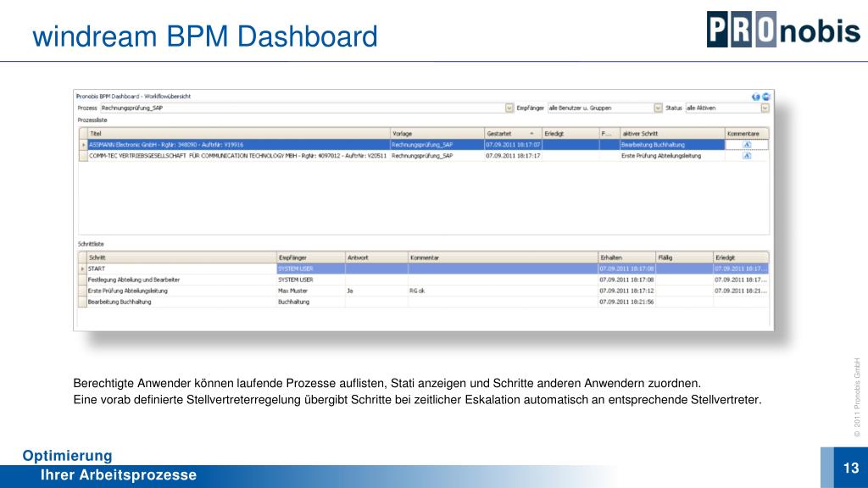
Task: Click the truncated 'F...' column header
Action: (609, 134)
